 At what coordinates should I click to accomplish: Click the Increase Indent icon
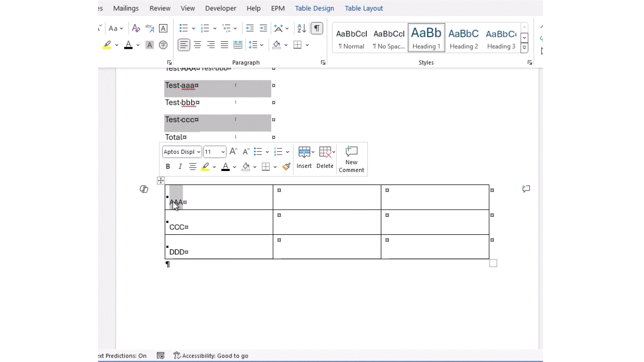point(263,28)
